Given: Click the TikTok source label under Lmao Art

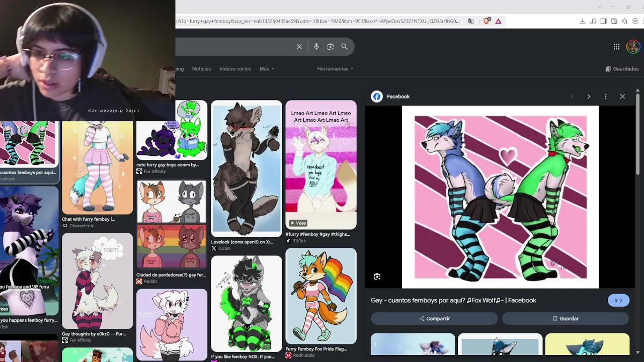Looking at the screenshot, I should pos(299,241).
